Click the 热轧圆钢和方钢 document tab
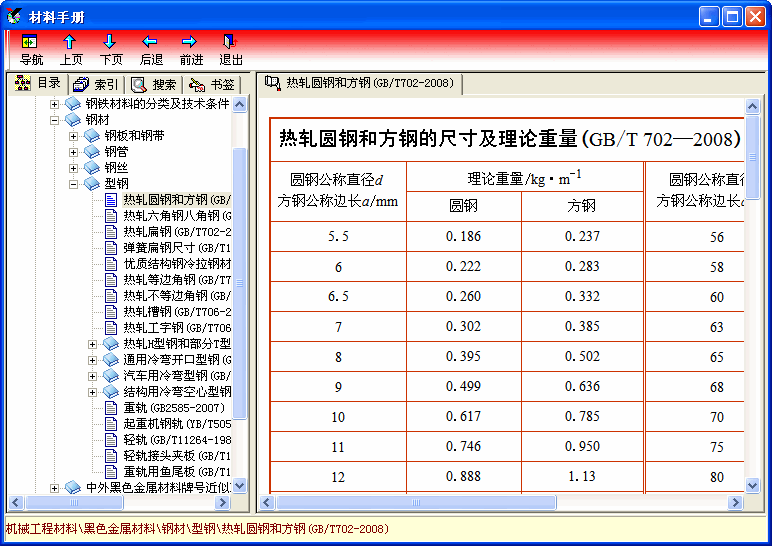Image resolution: width=772 pixels, height=546 pixels. [360, 83]
